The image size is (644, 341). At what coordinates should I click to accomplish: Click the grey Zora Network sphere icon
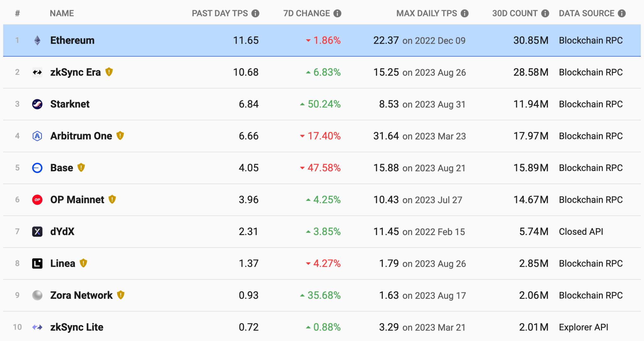[x=37, y=295]
